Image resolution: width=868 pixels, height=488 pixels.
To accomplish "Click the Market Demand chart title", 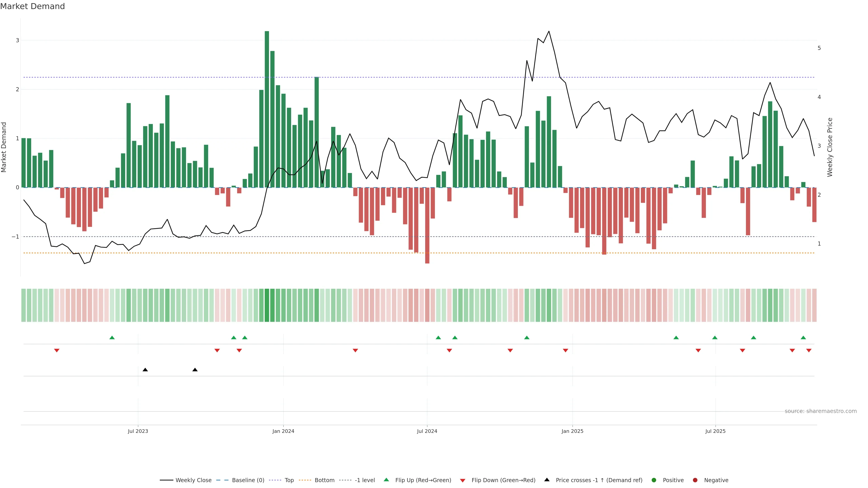I will point(32,6).
